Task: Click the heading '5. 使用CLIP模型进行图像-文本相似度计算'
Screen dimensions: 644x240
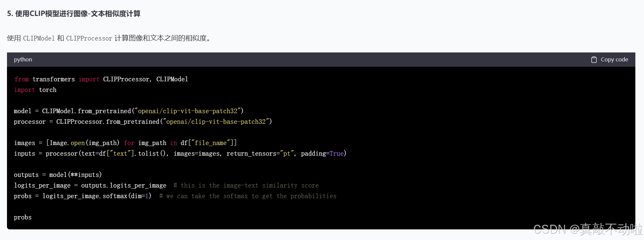Action: pos(73,14)
